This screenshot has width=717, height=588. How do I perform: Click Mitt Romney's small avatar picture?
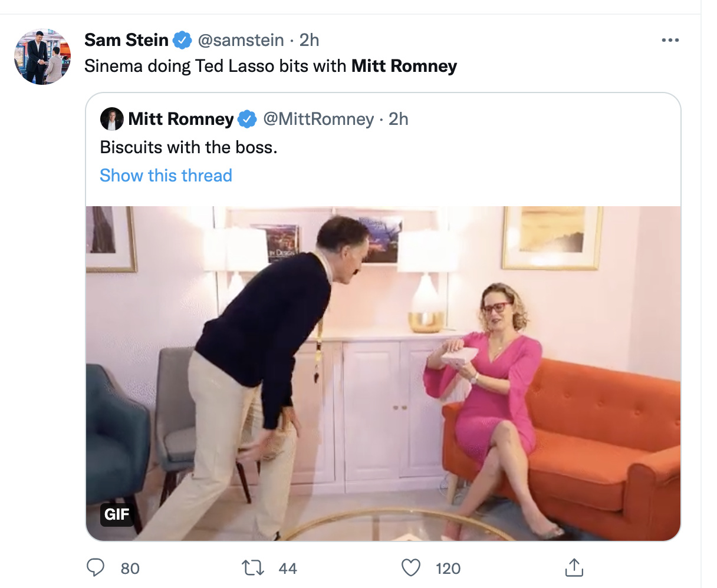[x=111, y=119]
